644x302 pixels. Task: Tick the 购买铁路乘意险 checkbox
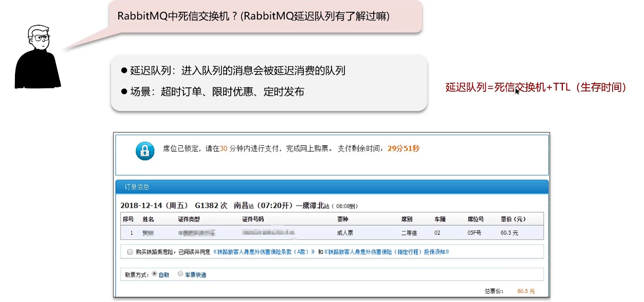click(x=130, y=252)
